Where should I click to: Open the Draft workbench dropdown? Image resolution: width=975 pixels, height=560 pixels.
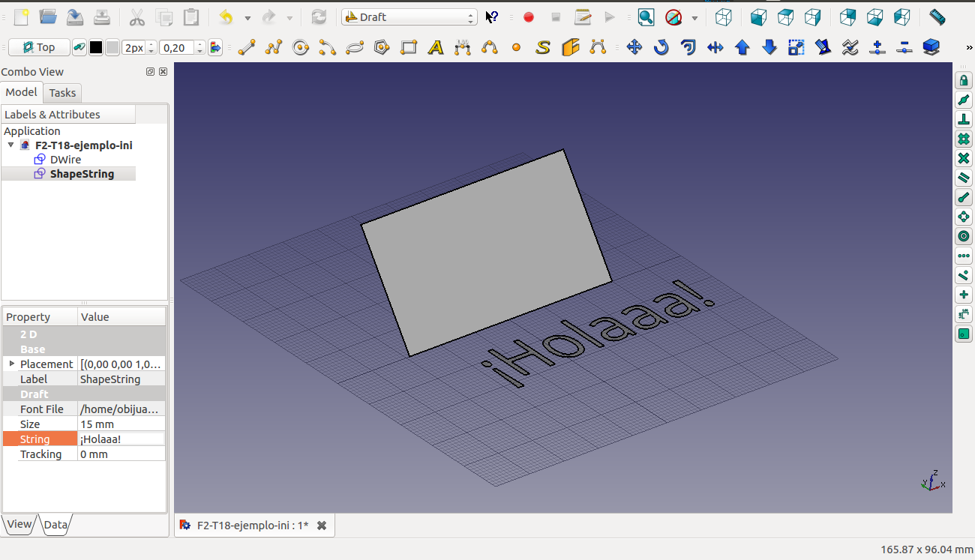[409, 17]
